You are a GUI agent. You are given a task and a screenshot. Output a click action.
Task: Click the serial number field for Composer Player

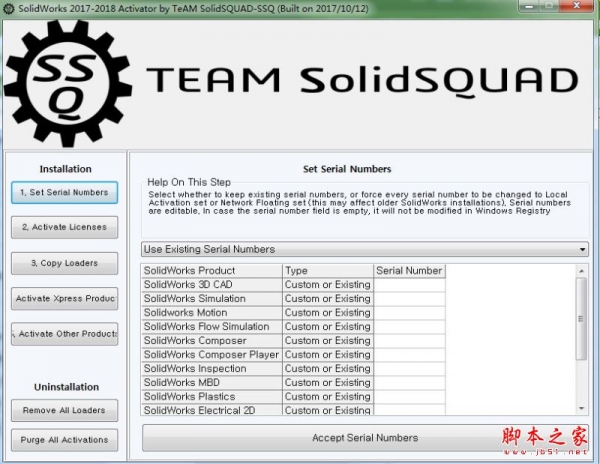click(x=409, y=355)
